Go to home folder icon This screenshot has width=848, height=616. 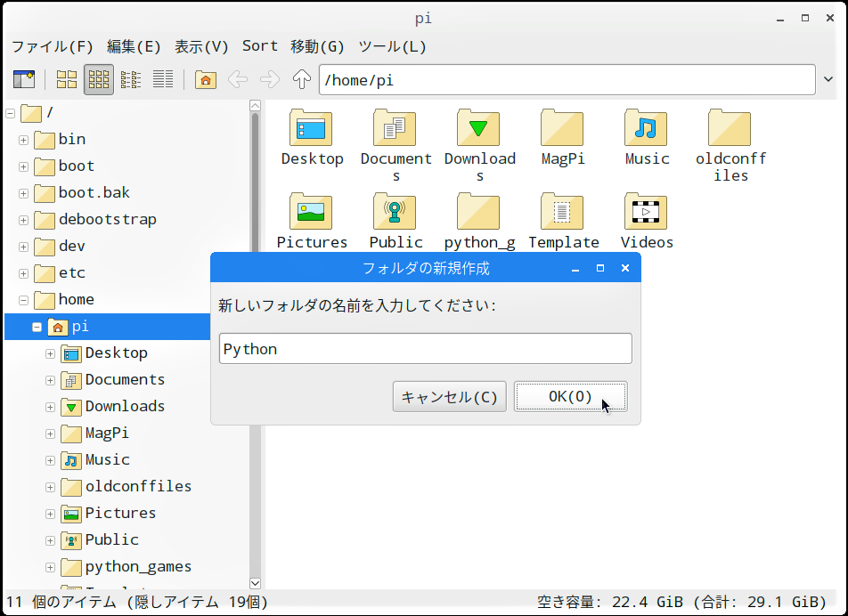click(x=206, y=79)
